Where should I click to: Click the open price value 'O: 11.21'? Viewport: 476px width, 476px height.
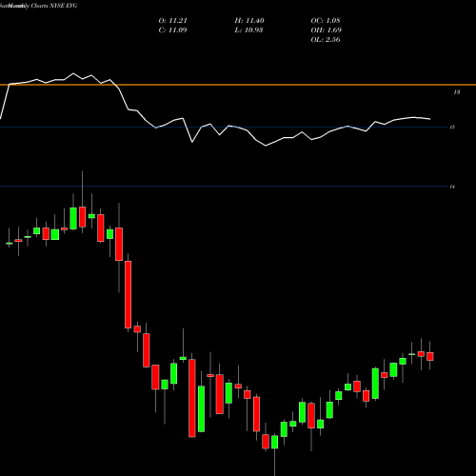(x=173, y=21)
